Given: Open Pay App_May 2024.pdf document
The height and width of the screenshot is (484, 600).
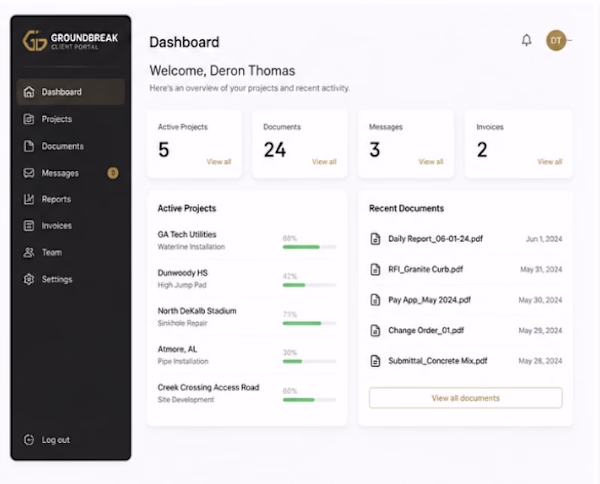Looking at the screenshot, I should point(429,300).
